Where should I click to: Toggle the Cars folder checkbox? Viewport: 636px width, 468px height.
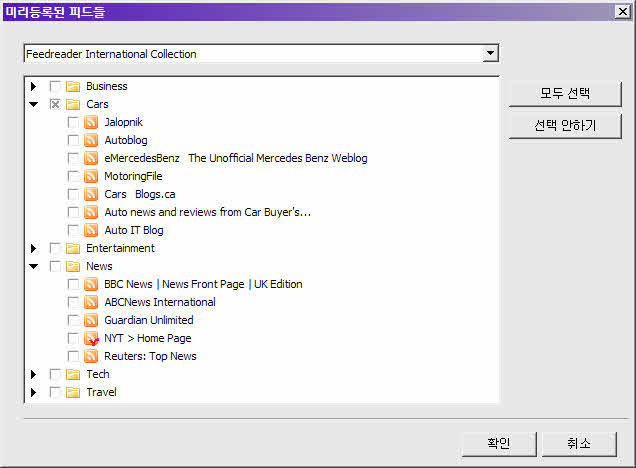[x=55, y=104]
